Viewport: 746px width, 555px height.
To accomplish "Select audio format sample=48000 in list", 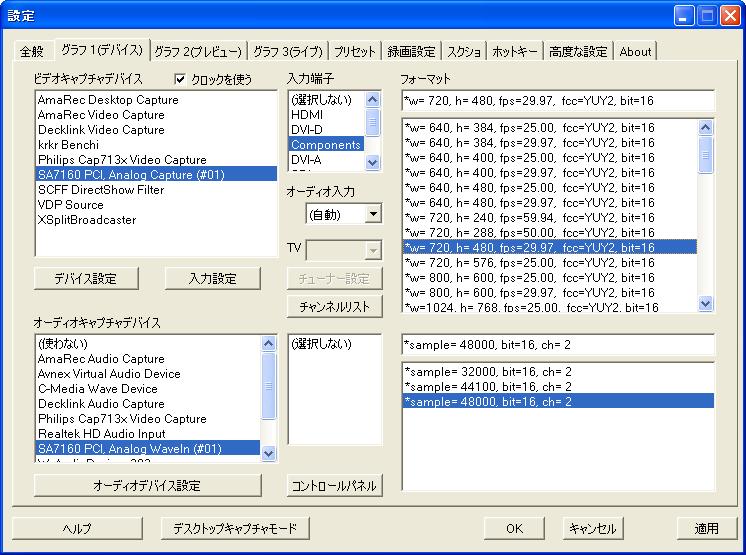I will pos(558,401).
